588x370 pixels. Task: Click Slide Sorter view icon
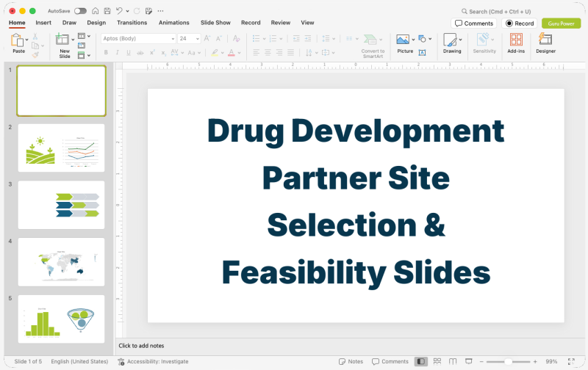(437, 361)
